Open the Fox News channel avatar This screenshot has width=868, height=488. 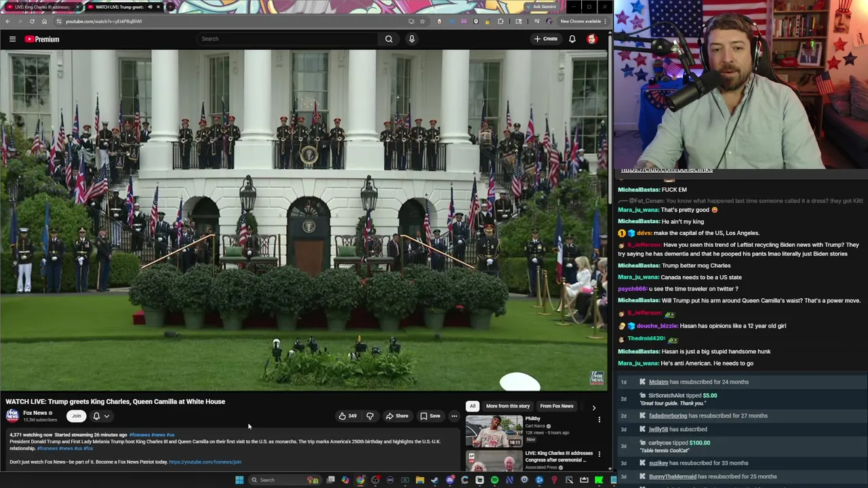(12, 415)
